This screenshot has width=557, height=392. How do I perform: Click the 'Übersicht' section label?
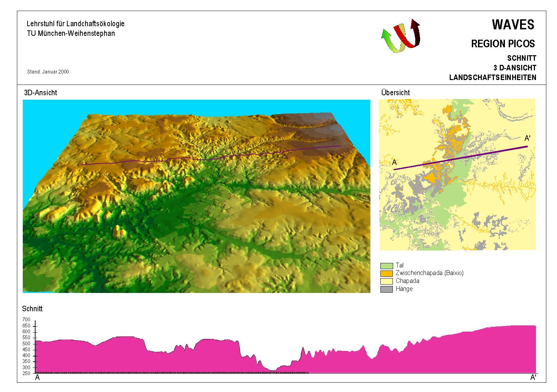pos(396,93)
